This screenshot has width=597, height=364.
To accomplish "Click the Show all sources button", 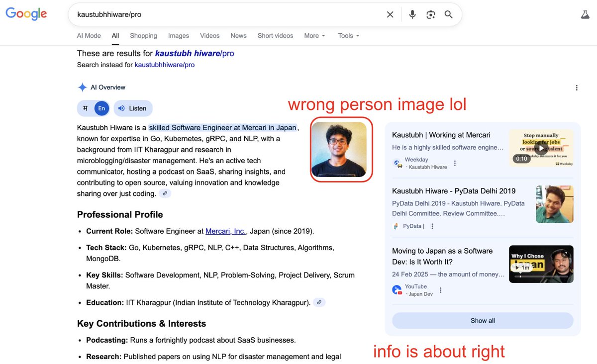I will tap(483, 321).
